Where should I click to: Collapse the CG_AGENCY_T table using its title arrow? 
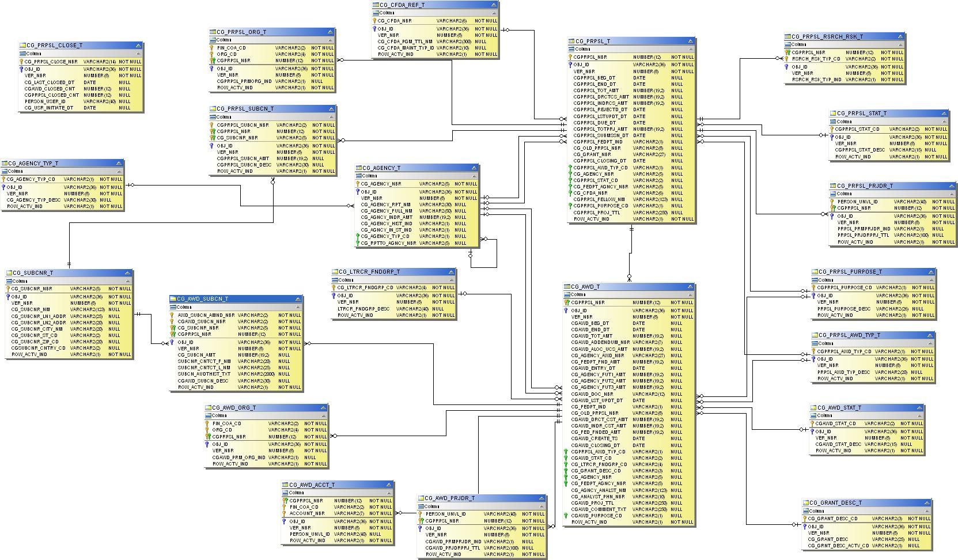(474, 168)
